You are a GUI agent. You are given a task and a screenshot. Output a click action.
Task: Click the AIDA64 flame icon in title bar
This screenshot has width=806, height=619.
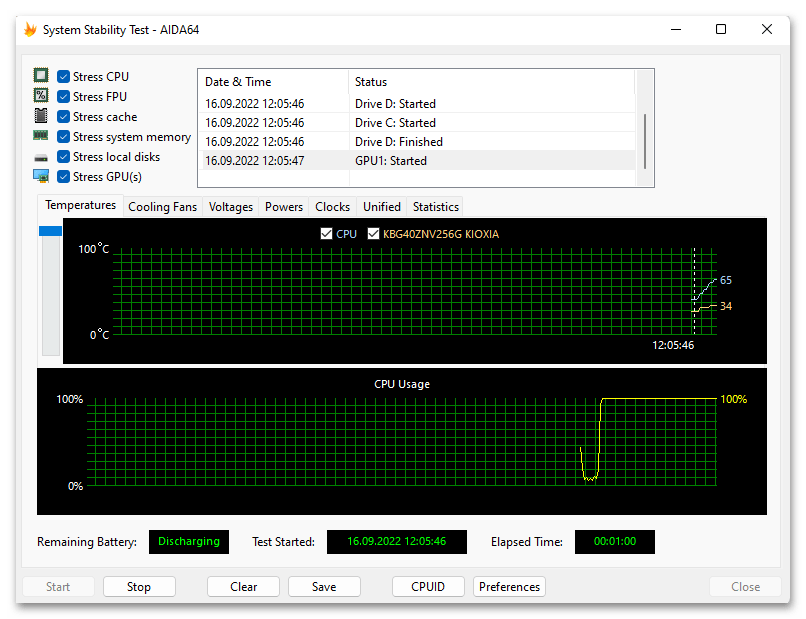pyautogui.click(x=30, y=30)
